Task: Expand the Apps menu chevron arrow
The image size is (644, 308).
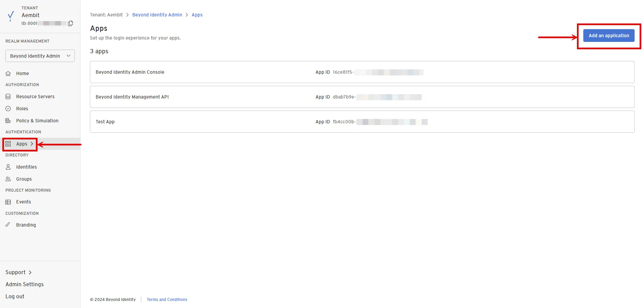Action: coord(32,144)
